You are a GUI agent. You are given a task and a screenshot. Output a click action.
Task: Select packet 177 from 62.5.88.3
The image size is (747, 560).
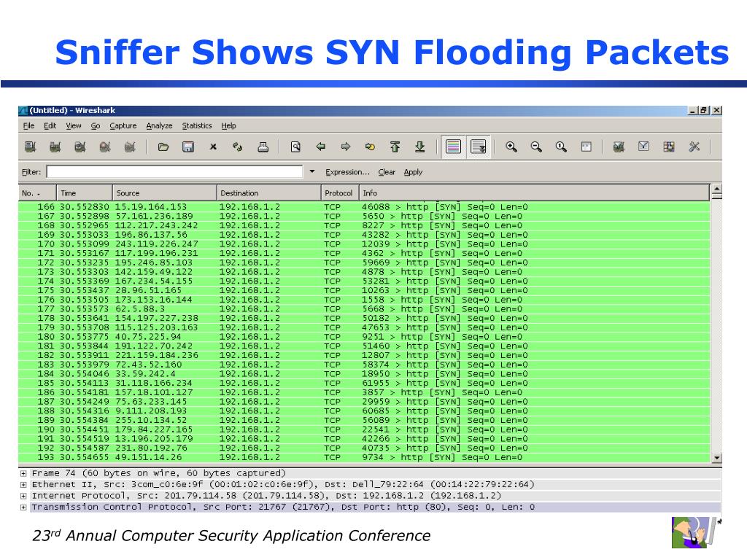tap(364, 309)
